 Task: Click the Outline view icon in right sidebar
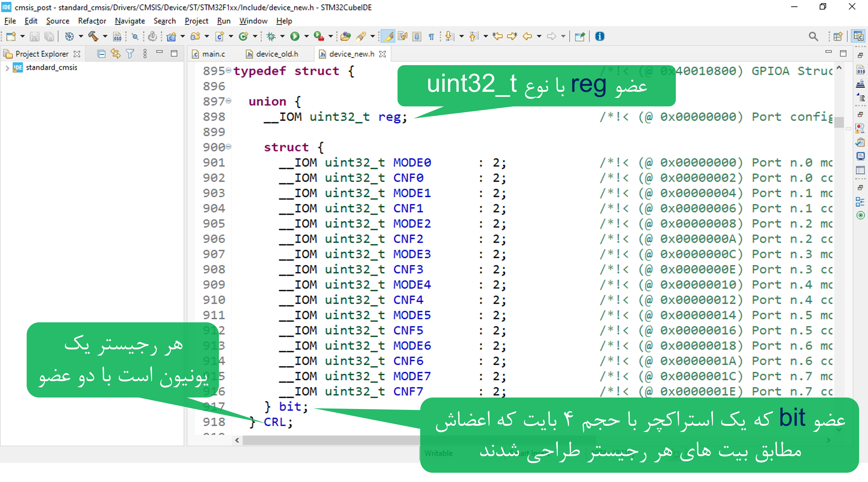pyautogui.click(x=860, y=202)
